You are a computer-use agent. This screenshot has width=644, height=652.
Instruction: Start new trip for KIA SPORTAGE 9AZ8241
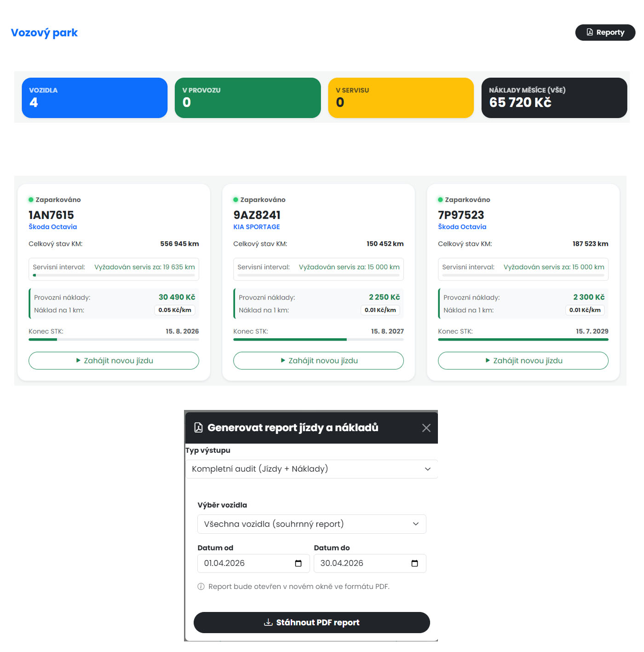pos(318,361)
